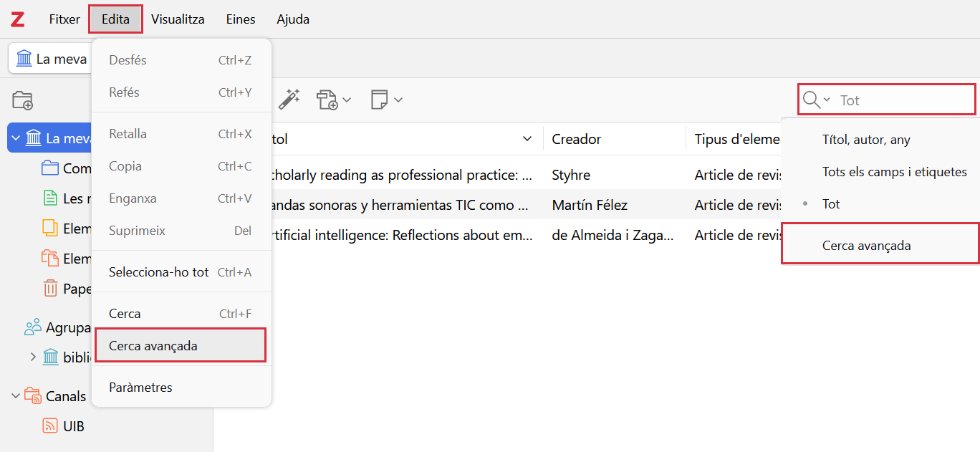The height and width of the screenshot is (452, 980).
Task: Choose 'Tots els camps i etiquetes' mode
Action: click(x=894, y=172)
